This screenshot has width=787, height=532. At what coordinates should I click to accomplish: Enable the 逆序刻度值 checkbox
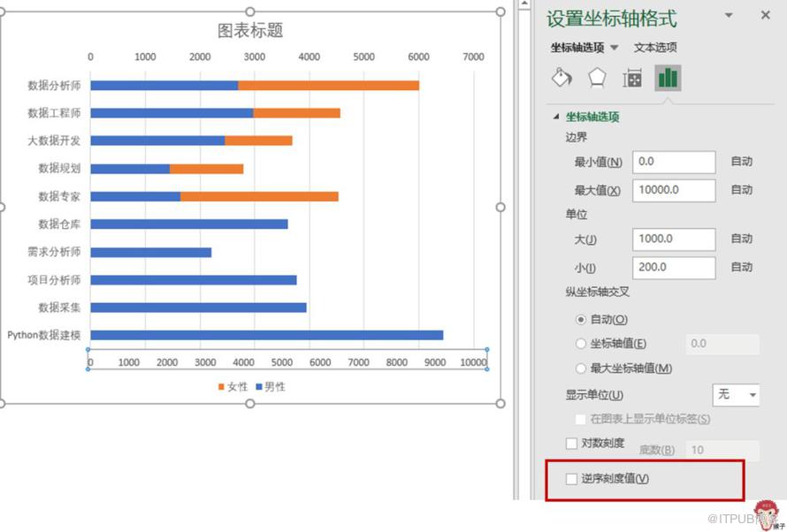click(571, 479)
